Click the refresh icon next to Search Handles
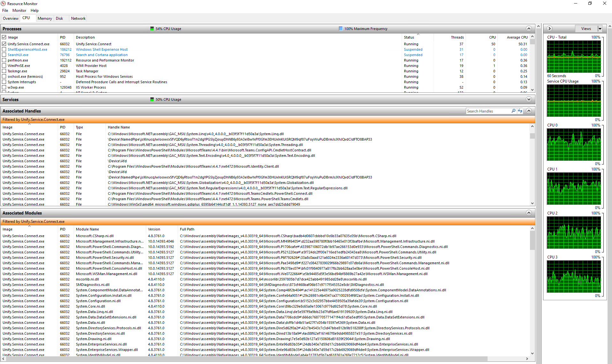The image size is (612, 364). pos(520,111)
